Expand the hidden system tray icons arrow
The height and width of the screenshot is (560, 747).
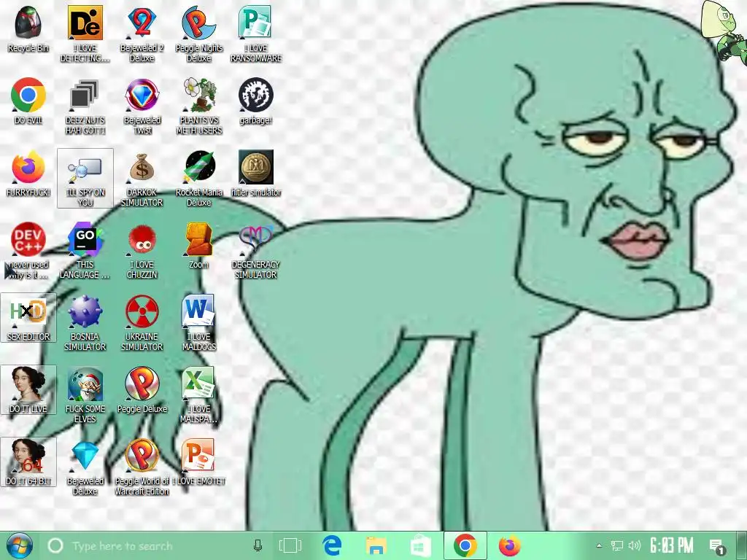tap(600, 545)
